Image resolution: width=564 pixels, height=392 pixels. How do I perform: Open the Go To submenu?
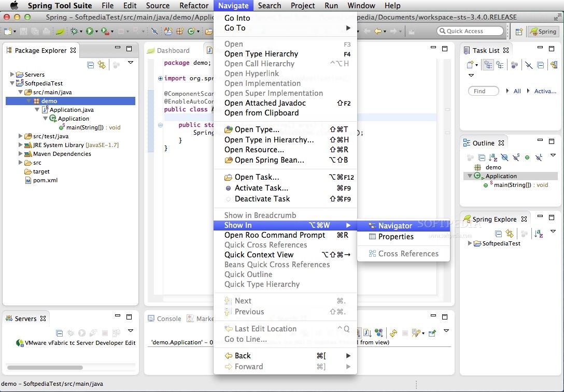click(285, 28)
